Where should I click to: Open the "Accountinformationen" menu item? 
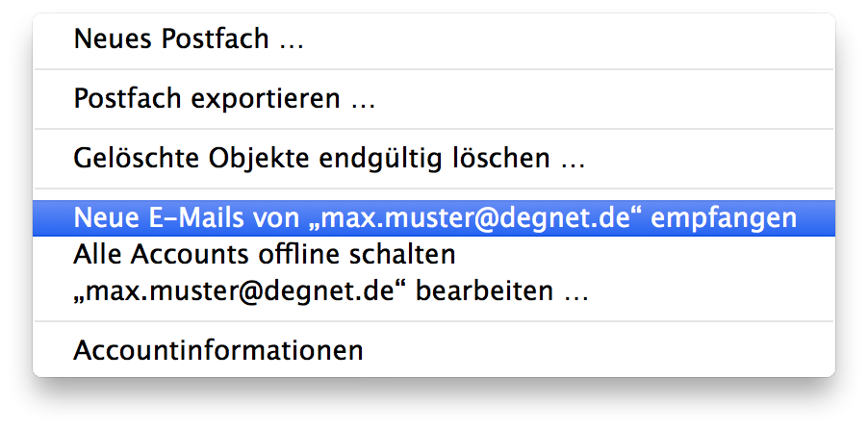tap(218, 349)
